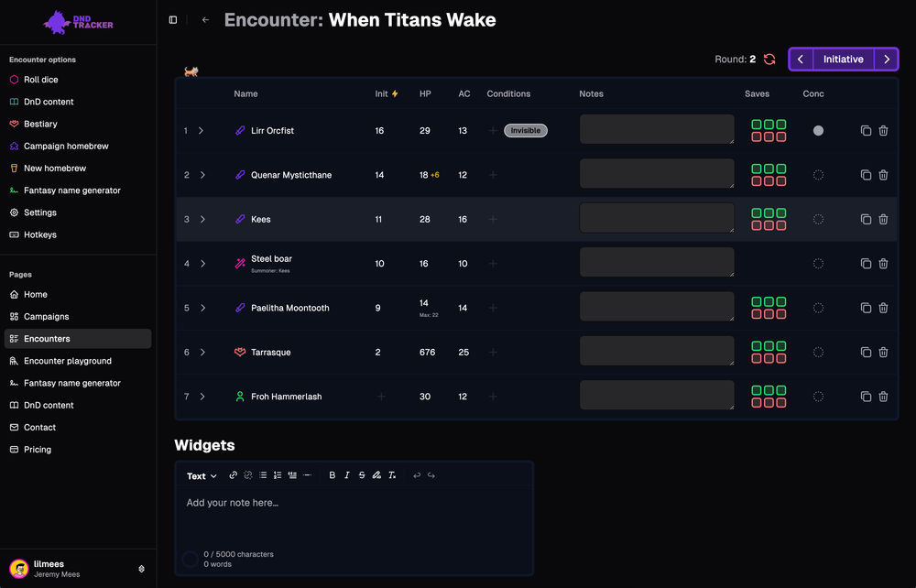Open Bestiary from the encounter options
The image size is (916, 588).
[x=40, y=124]
